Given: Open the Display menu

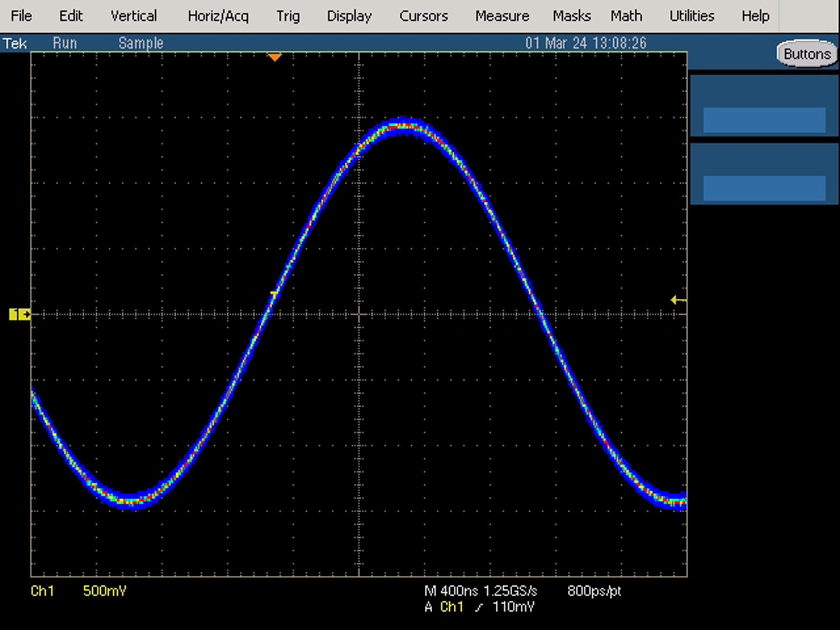Looking at the screenshot, I should 349,16.
